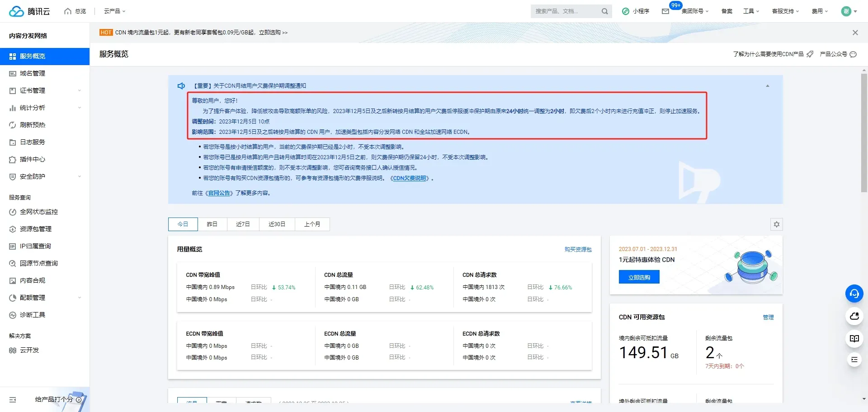The image size is (868, 412).
Task: Select the 近7日 tab
Action: (x=243, y=224)
